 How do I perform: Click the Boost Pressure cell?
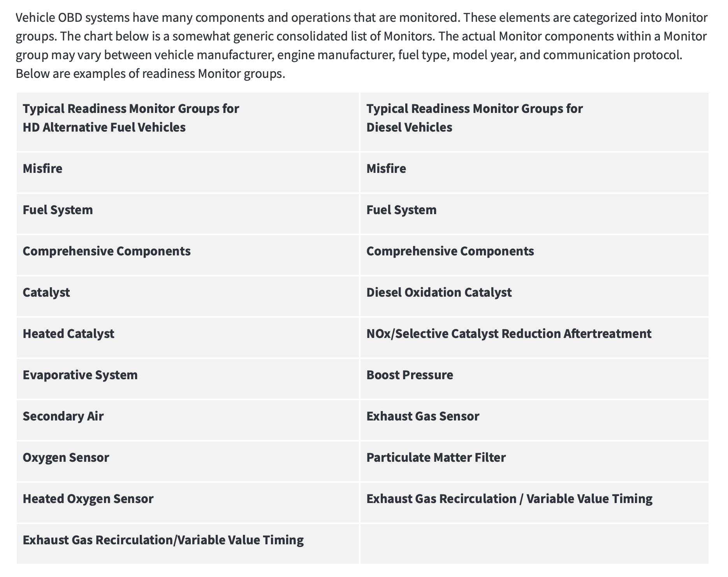(x=410, y=375)
